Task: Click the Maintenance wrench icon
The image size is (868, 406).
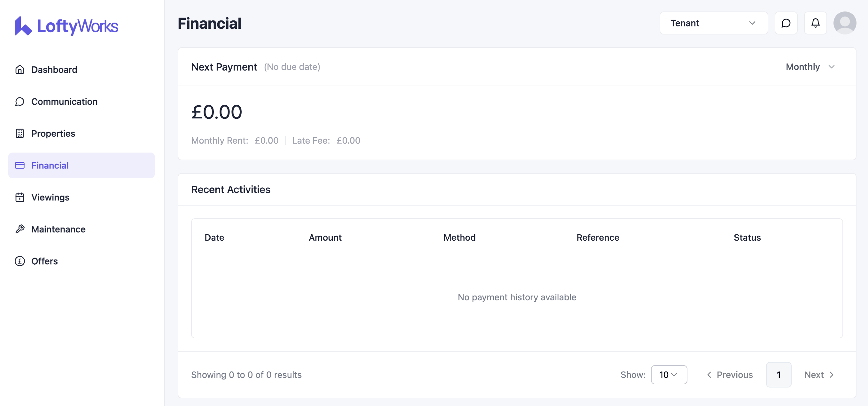Action: 20,229
